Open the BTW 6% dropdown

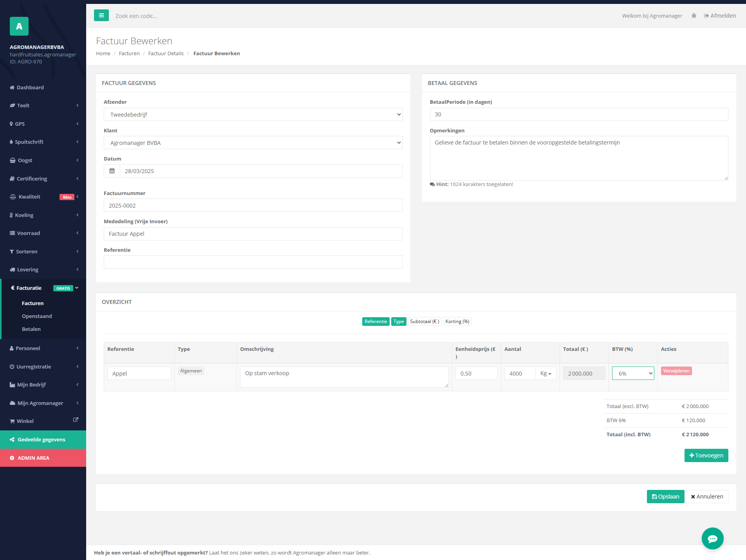(x=633, y=373)
